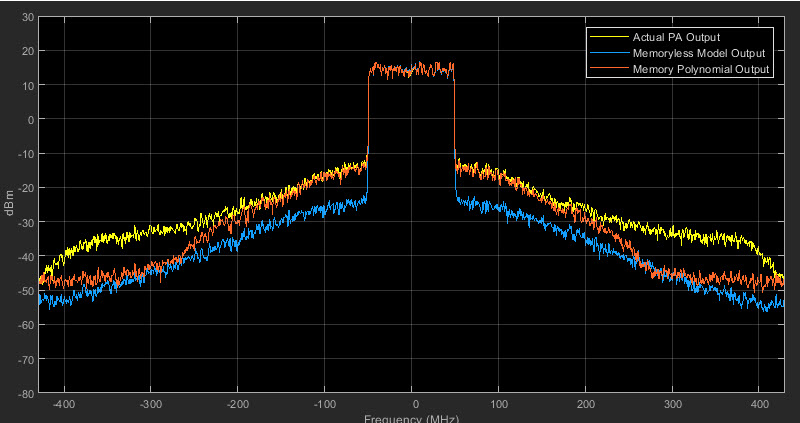The height and width of the screenshot is (423, 800).
Task: Click the Memory Polynomial line sample in legend
Action: [609, 69]
